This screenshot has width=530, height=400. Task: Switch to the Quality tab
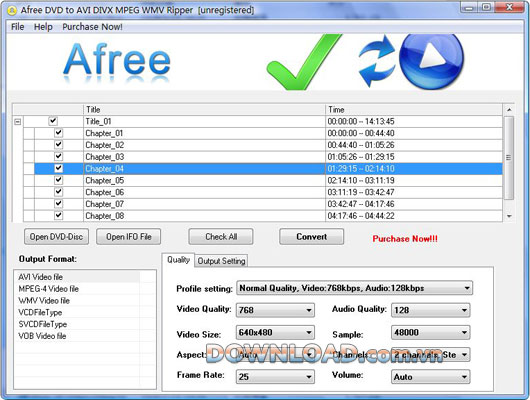click(x=178, y=260)
